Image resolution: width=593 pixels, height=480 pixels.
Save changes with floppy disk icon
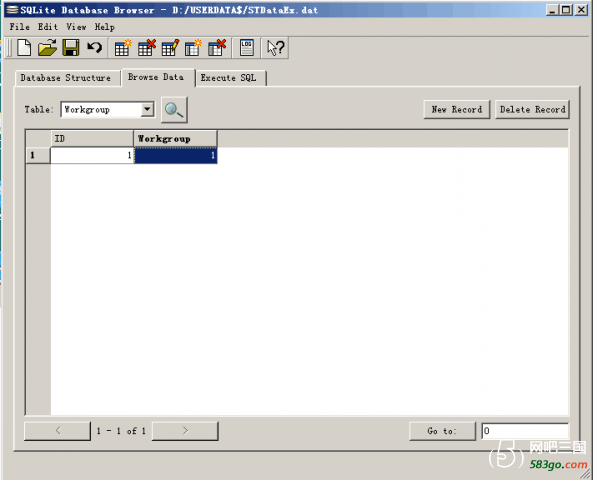point(71,48)
